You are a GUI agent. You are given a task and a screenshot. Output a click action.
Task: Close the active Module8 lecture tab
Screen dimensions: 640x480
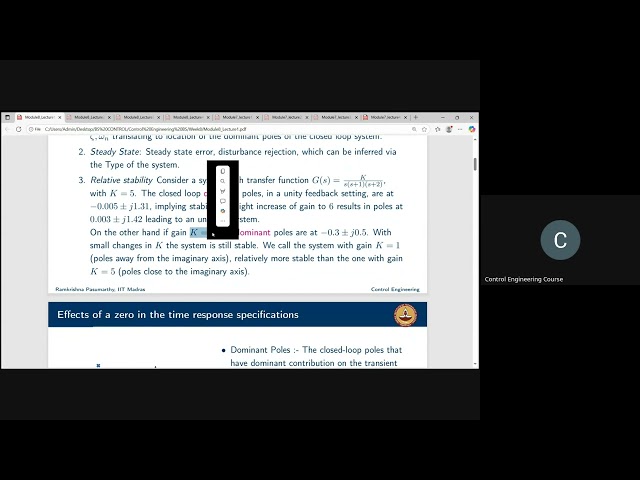point(59,118)
